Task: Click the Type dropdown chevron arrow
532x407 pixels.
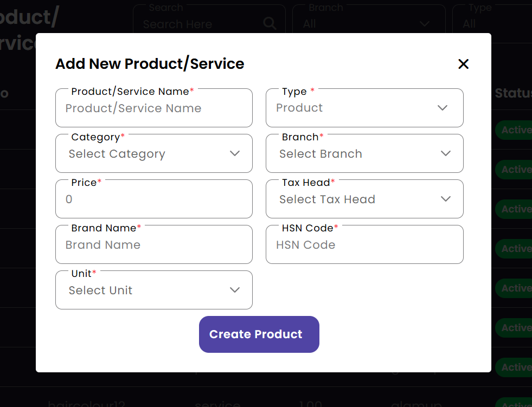Action: click(x=443, y=108)
